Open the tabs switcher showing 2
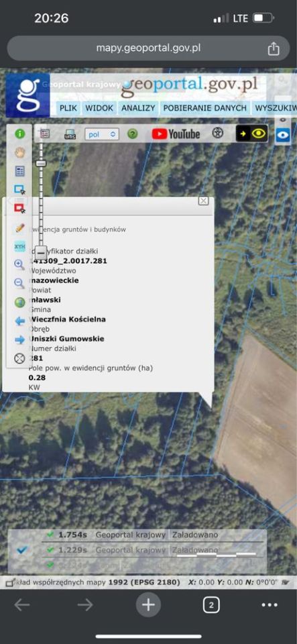Viewport: 297px width, 644px height. point(211,605)
